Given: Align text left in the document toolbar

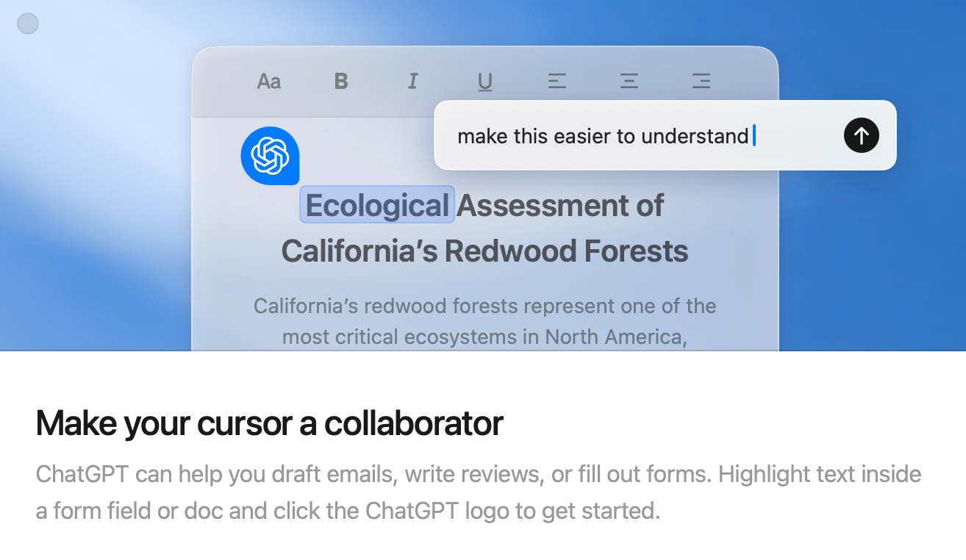Looking at the screenshot, I should coord(557,81).
